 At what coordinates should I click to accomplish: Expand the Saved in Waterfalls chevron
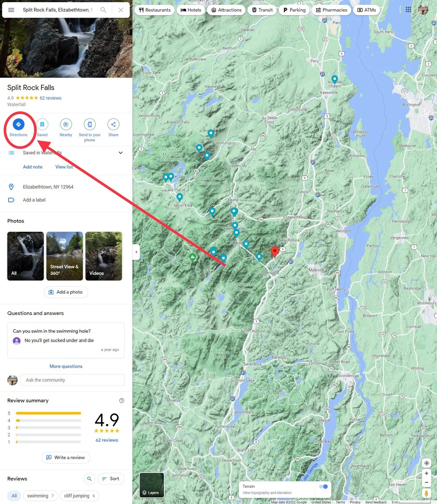121,153
